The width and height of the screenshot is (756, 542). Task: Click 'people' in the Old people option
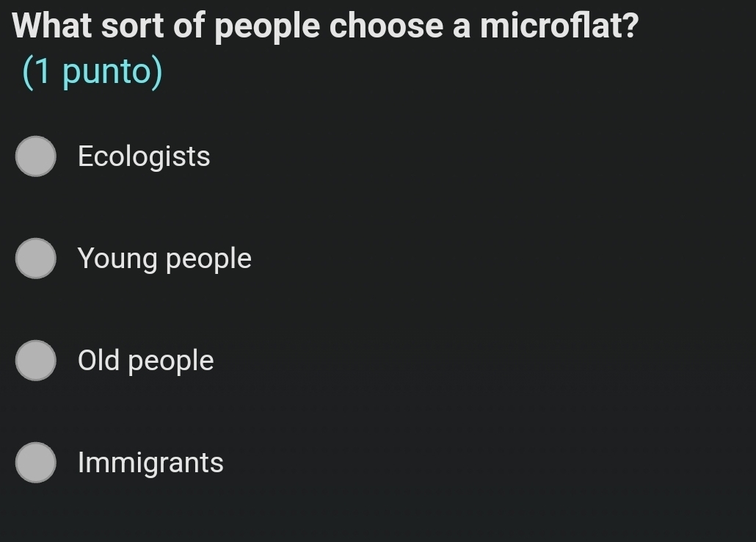click(170, 362)
